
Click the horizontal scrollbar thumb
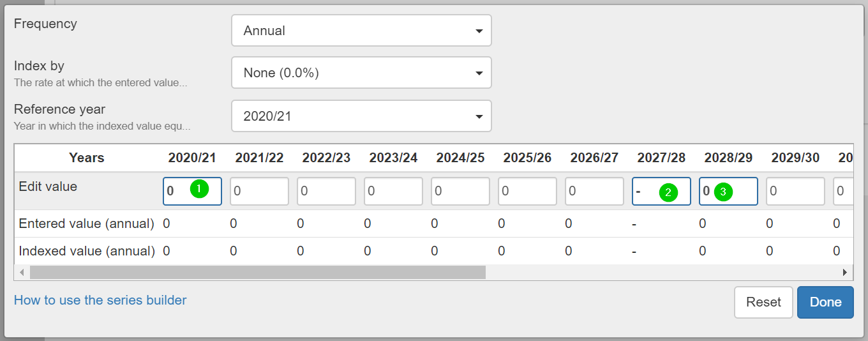click(x=257, y=273)
